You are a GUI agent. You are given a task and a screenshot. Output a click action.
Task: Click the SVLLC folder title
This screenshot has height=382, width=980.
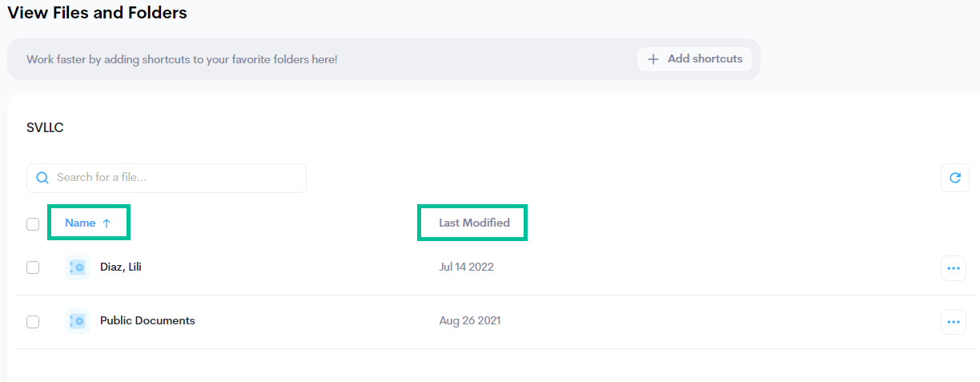(45, 127)
